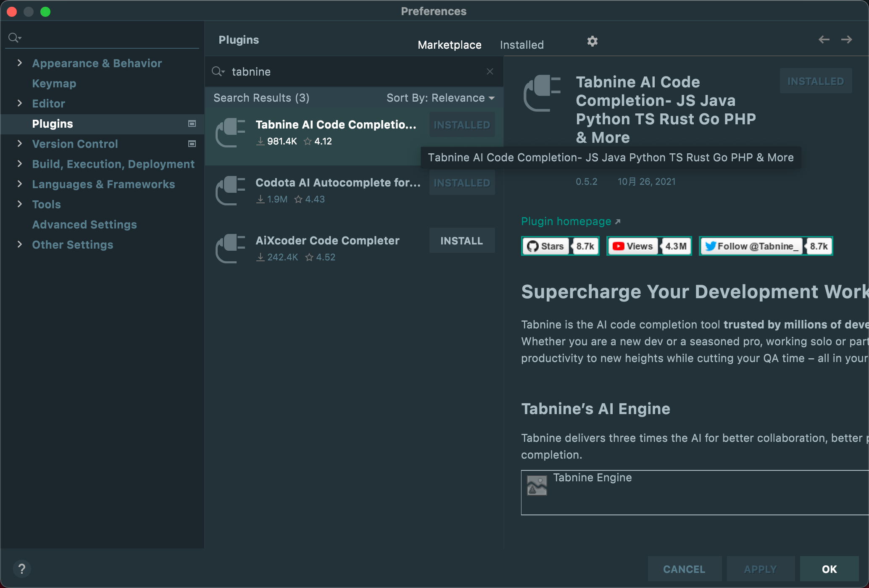Open the plugins settings gear menu
Viewport: 869px width, 588px height.
(592, 41)
